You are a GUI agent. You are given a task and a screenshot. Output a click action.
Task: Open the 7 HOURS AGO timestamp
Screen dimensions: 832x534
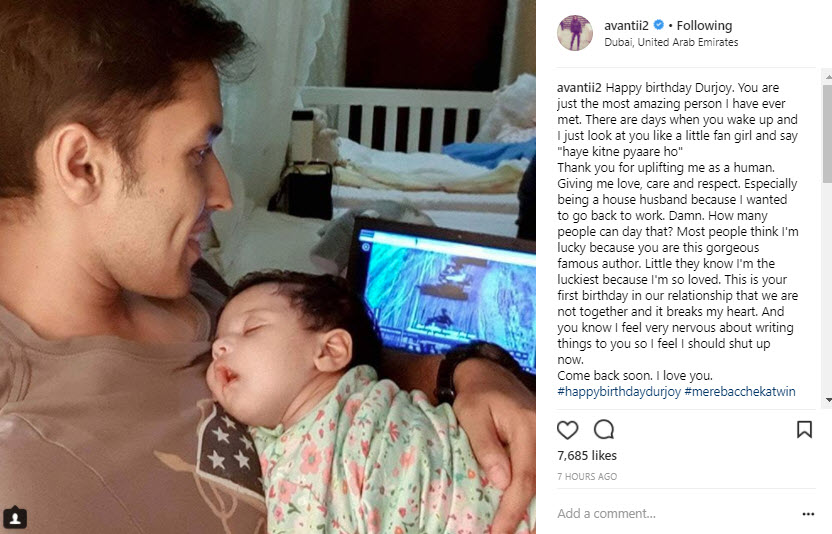pyautogui.click(x=587, y=477)
